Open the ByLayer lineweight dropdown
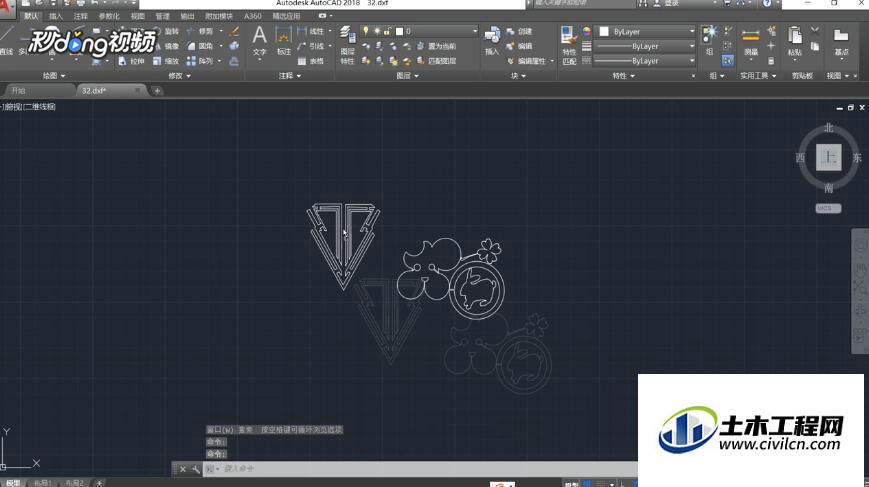 [645, 46]
